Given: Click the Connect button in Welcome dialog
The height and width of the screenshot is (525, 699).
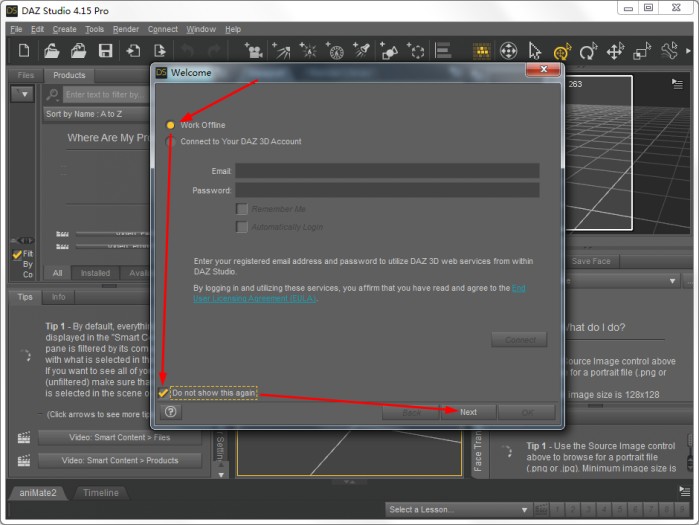Looking at the screenshot, I should tap(519, 340).
